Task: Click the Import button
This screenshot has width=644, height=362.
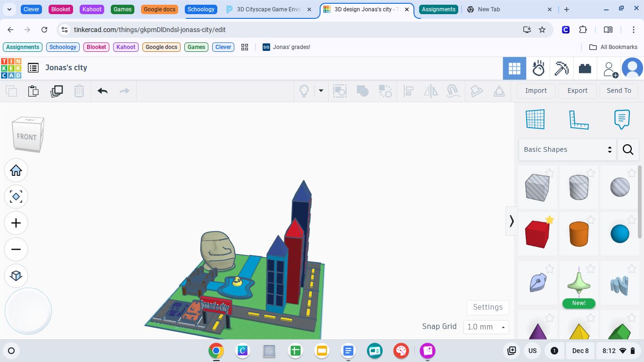Action: 536,90
